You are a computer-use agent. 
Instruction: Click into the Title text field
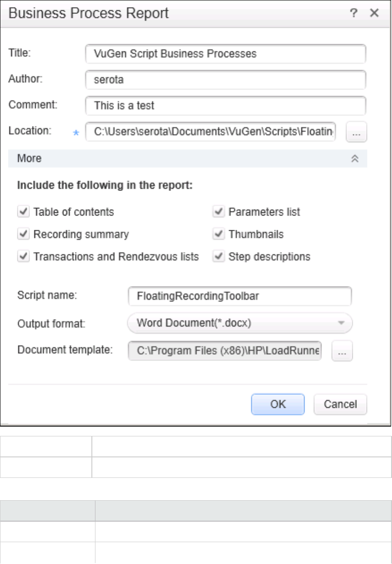225,54
